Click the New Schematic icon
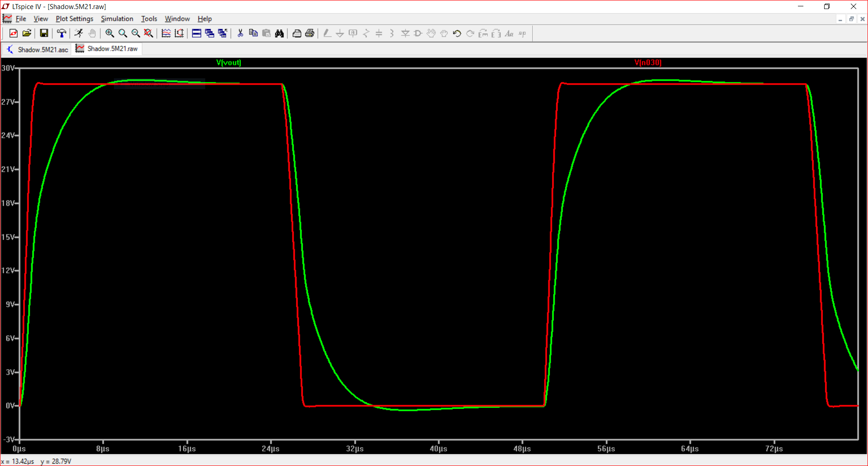Viewport: 868px width, 466px height. [14, 33]
